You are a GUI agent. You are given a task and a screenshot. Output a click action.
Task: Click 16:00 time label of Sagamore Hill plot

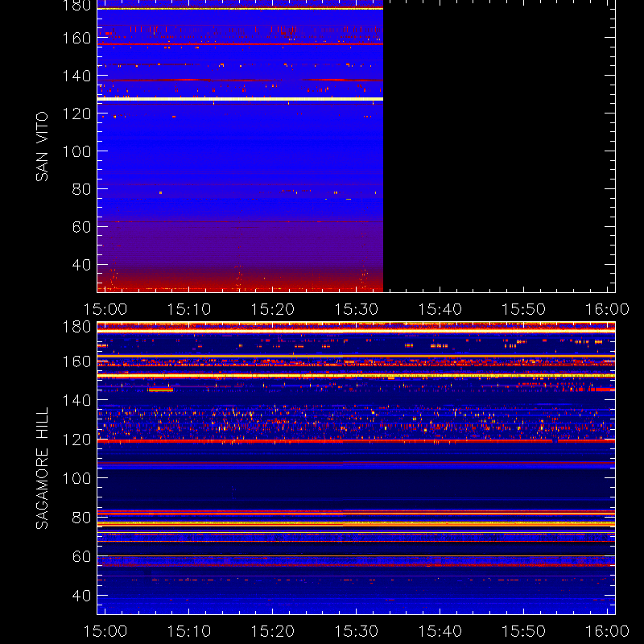pyautogui.click(x=607, y=631)
